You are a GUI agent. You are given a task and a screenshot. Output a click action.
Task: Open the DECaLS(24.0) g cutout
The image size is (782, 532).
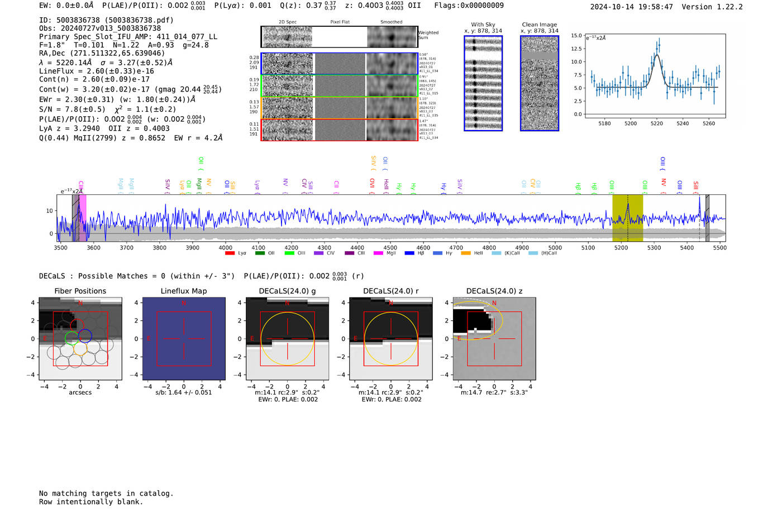tap(287, 338)
